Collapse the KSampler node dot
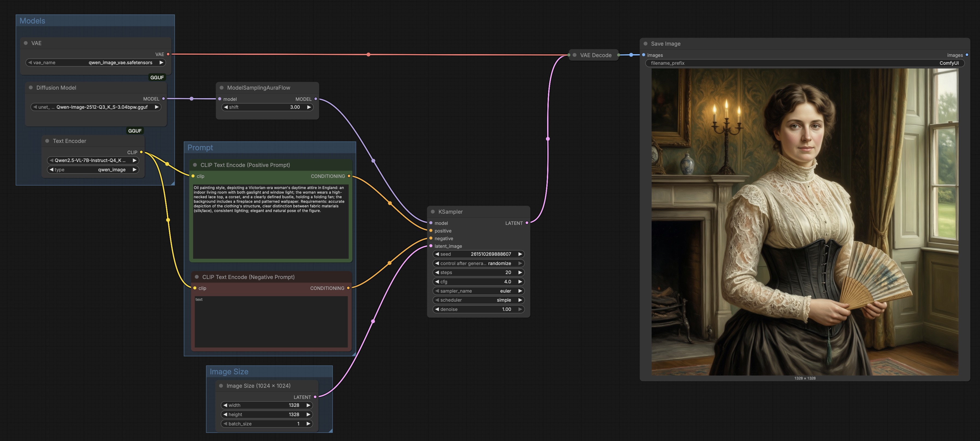This screenshot has width=980, height=441. click(x=433, y=211)
